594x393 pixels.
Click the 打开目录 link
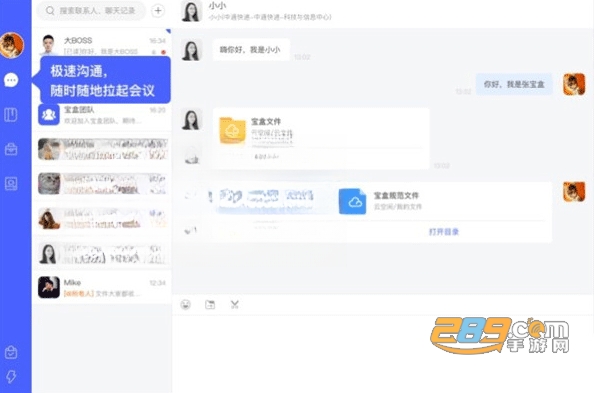(x=444, y=232)
